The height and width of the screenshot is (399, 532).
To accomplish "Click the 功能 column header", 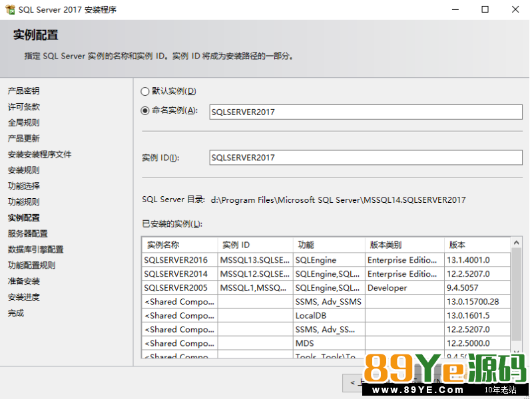I will [329, 245].
